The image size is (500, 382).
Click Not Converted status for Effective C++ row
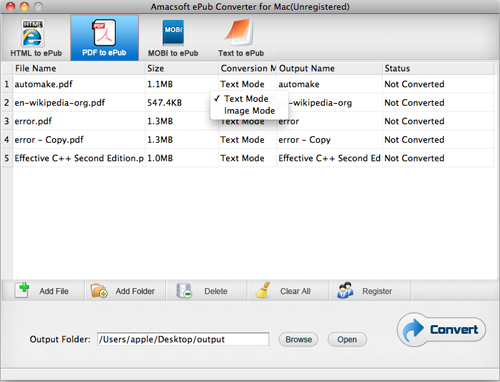point(414,158)
